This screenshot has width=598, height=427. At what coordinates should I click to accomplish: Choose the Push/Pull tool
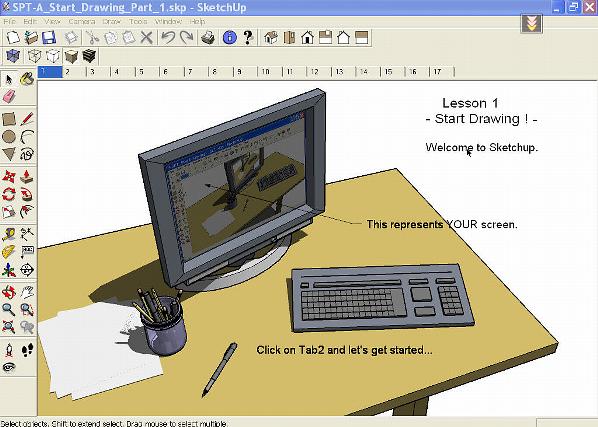coord(27,177)
